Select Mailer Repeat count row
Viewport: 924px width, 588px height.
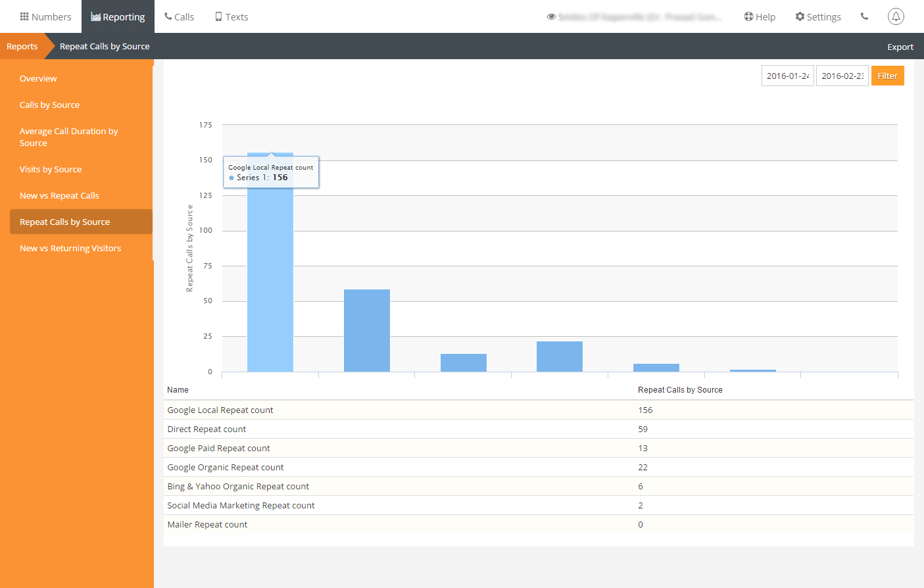pos(539,524)
